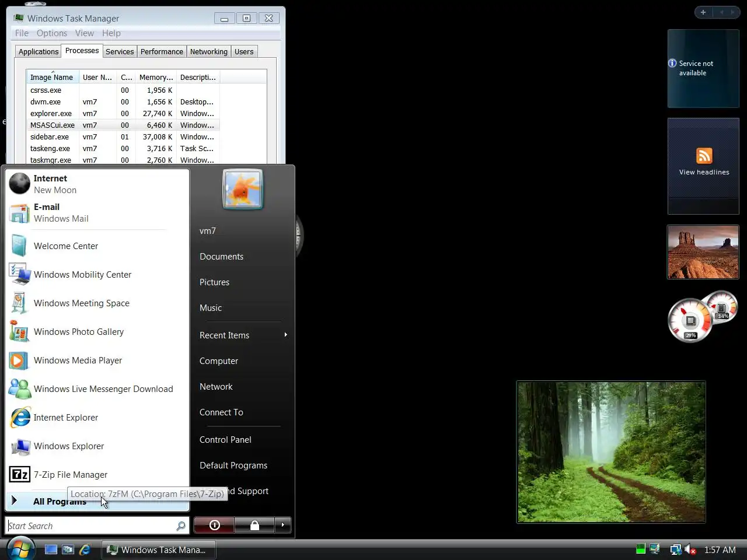Viewport: 747px width, 560px height.
Task: Click the Start orb on the taskbar
Action: pos(20,549)
